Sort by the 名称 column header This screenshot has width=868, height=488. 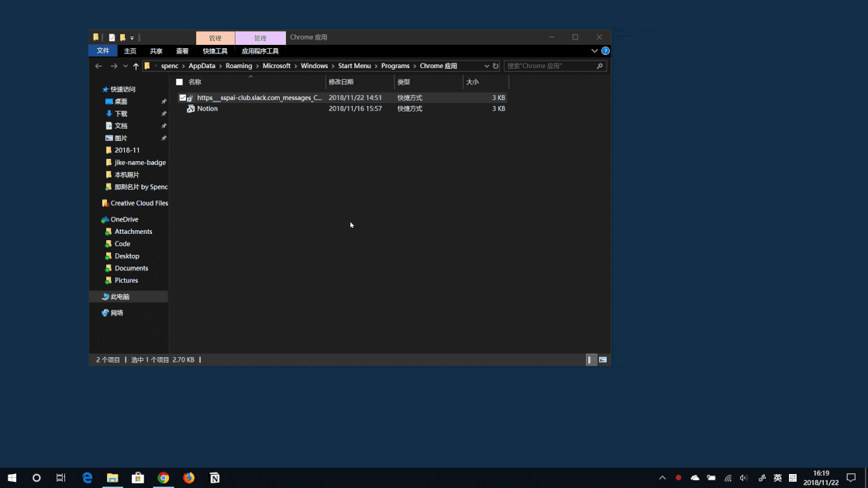point(195,82)
